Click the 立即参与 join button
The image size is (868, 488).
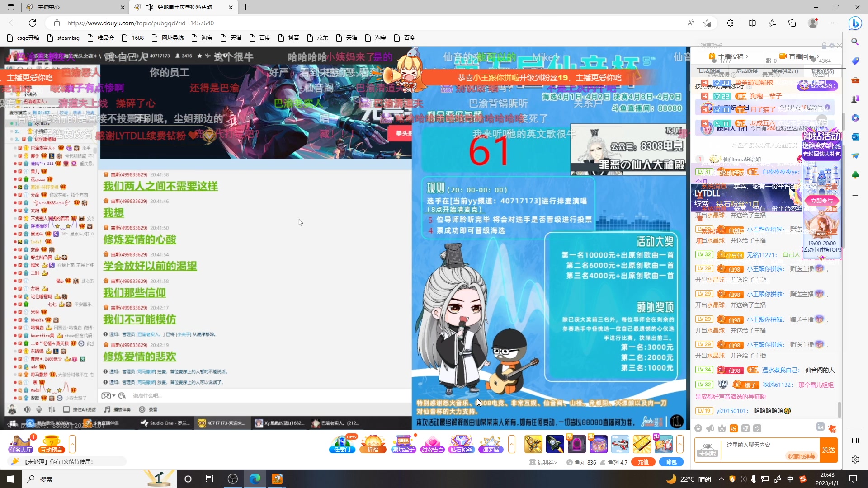click(821, 201)
